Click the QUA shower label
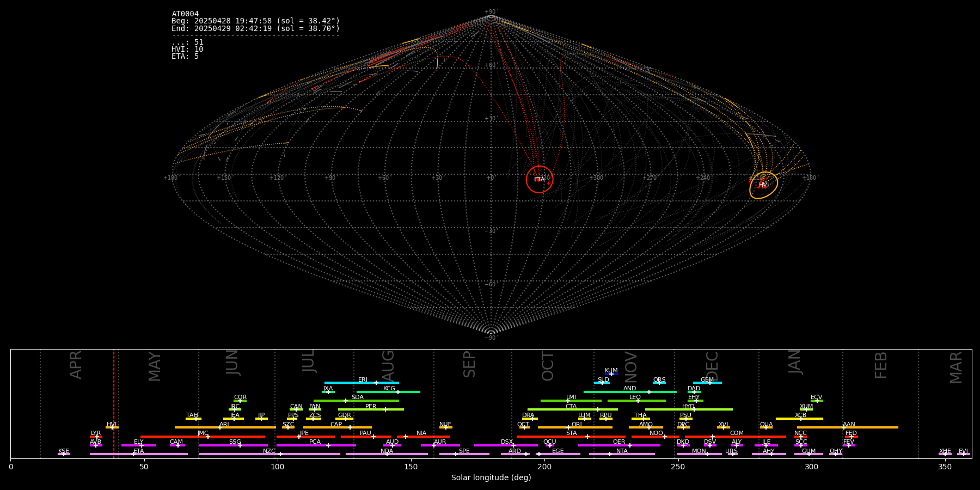980x490 pixels. tap(766, 425)
